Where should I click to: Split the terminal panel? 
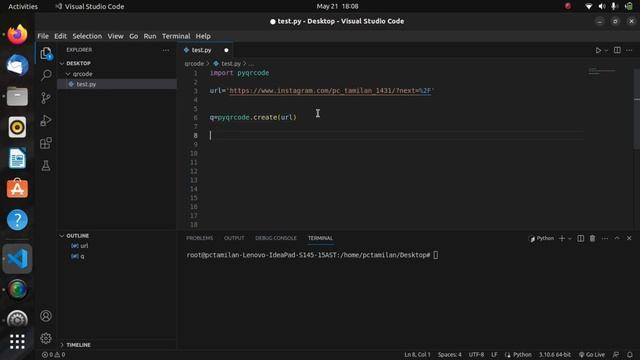tap(580, 238)
